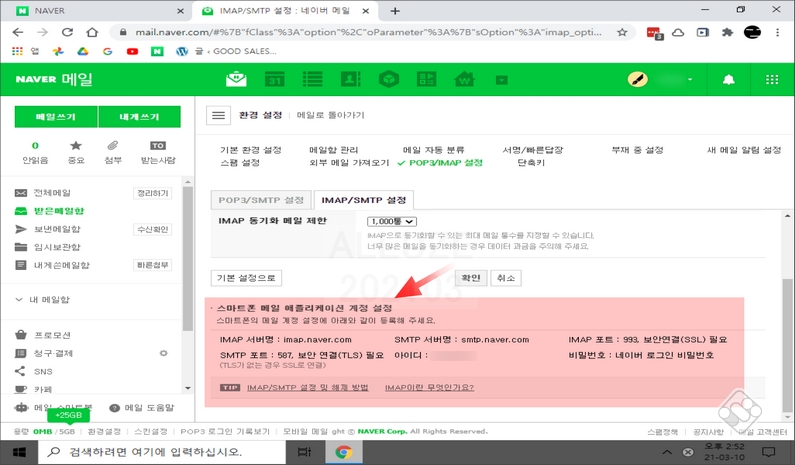Click the 메일쓰기 compose button
795x465 pixels.
click(x=56, y=117)
